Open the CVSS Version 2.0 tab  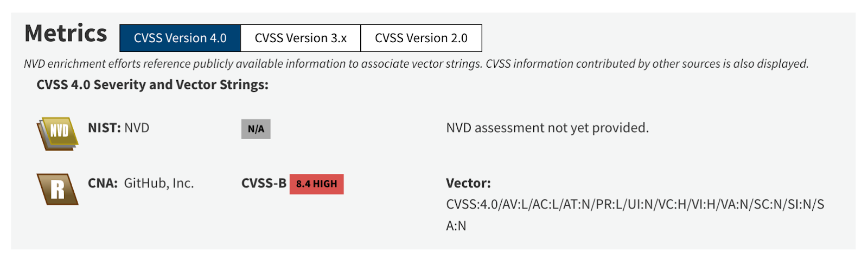(x=421, y=38)
